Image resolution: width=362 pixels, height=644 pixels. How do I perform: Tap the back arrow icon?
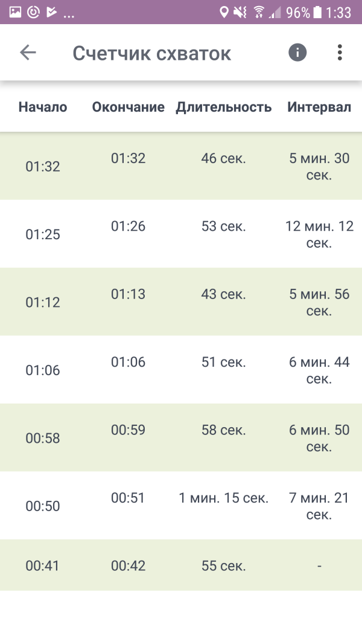click(28, 53)
